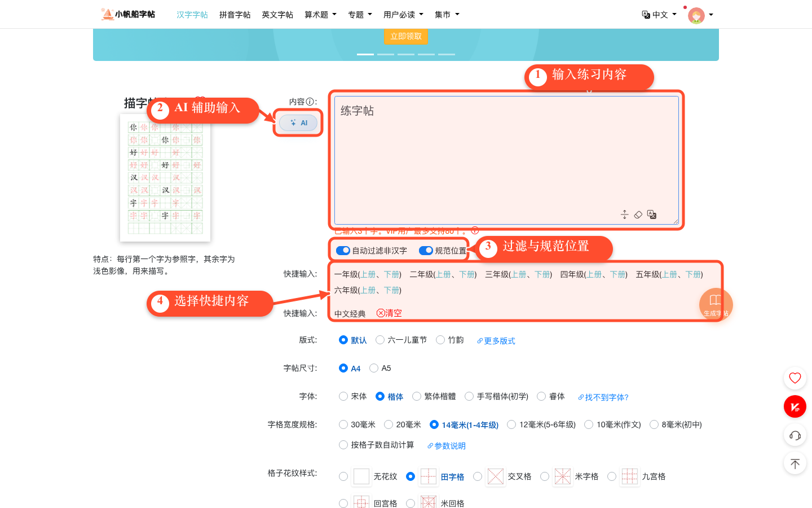812x508 pixels.
Task: Click the 立即领取 banner button
Action: pyautogui.click(x=406, y=36)
